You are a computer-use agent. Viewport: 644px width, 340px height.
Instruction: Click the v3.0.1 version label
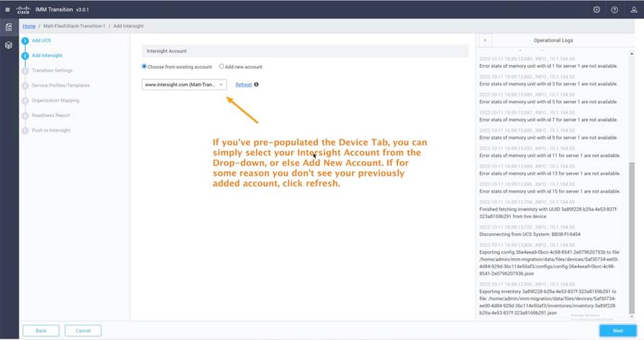click(x=82, y=9)
